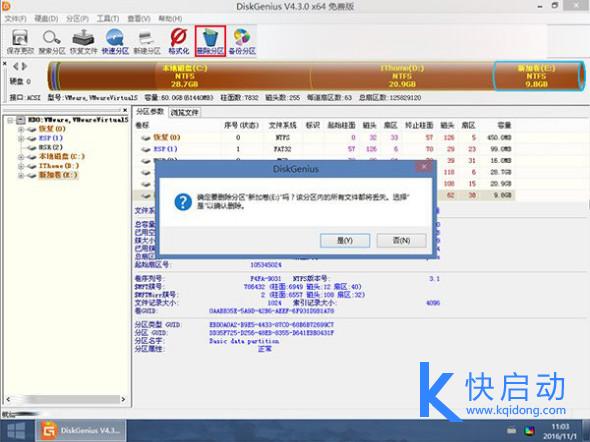Switch to the Browse Files tab
The height and width of the screenshot is (442, 590).
[x=184, y=112]
